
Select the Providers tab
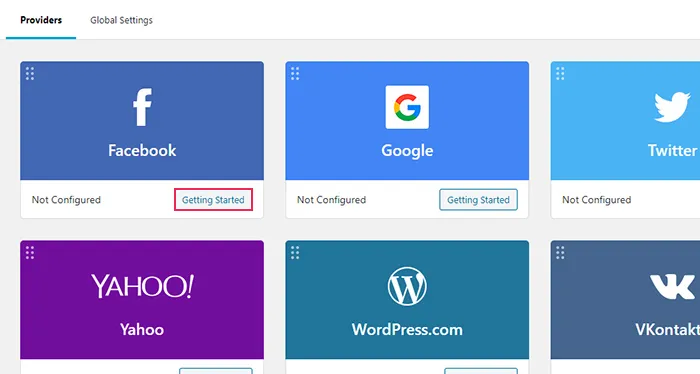click(41, 20)
